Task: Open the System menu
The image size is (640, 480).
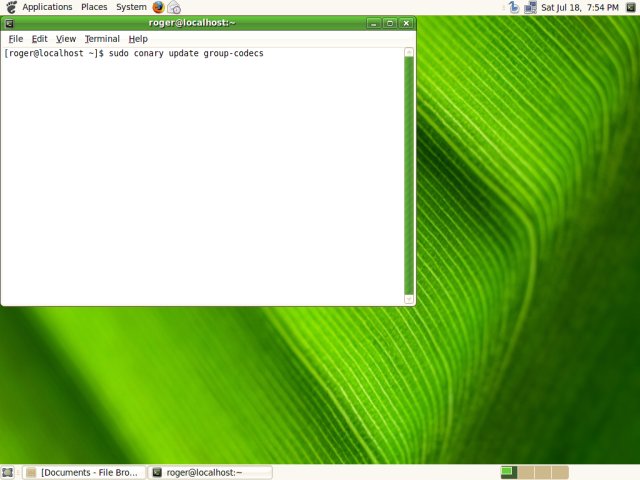Action: click(131, 7)
